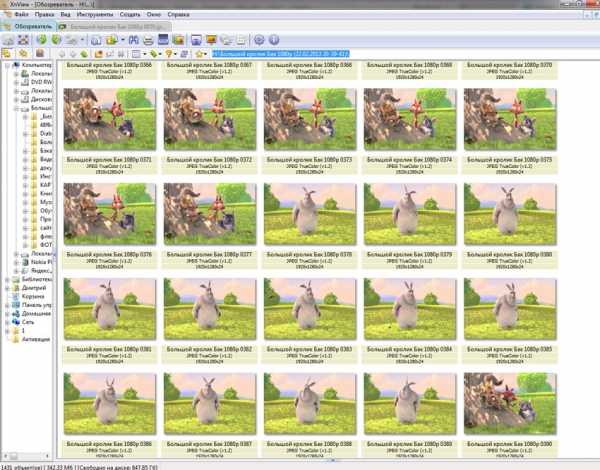Click the folder tree horizontal scrollbar

[x=26, y=456]
